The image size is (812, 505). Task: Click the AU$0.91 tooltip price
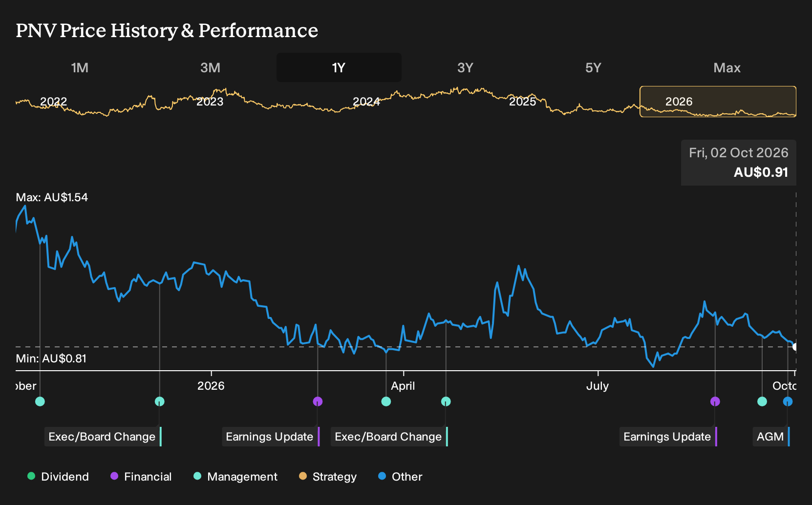tap(761, 172)
